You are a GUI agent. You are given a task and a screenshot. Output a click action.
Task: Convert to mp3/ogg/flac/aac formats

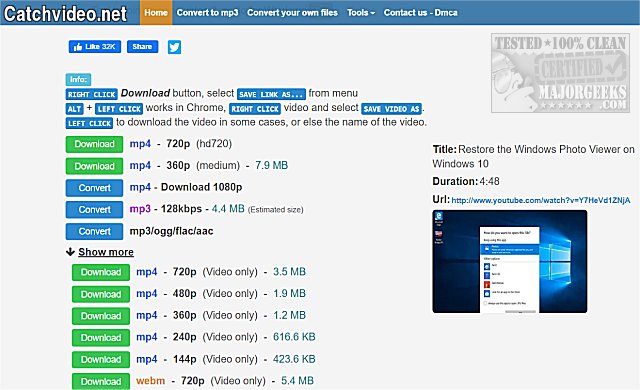(x=94, y=231)
